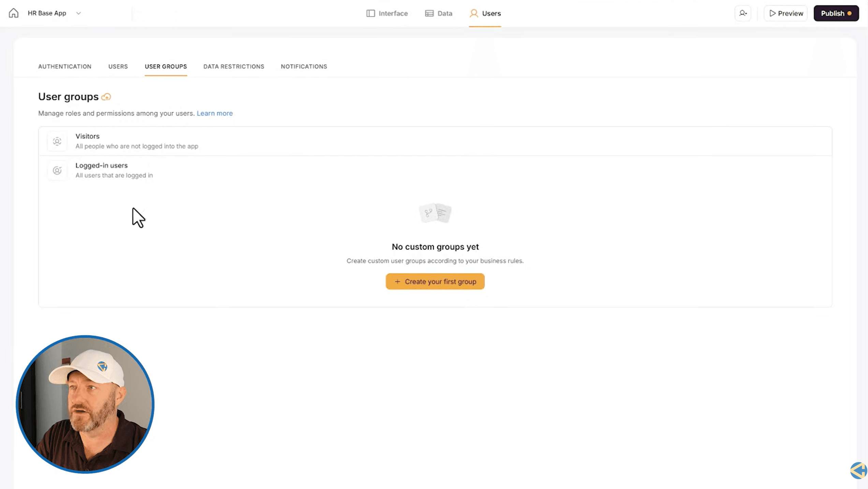This screenshot has width=868, height=489.
Task: Click the cloud sync icon beside User groups
Action: (106, 97)
